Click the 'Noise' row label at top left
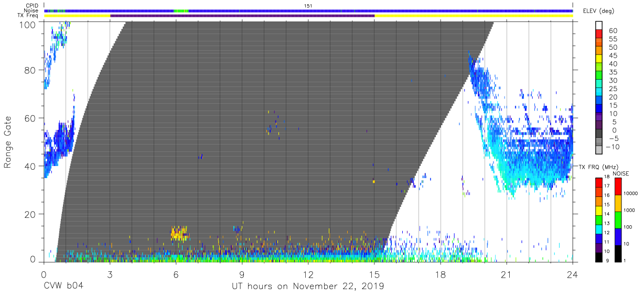The width and height of the screenshot is (644, 297). [31, 10]
